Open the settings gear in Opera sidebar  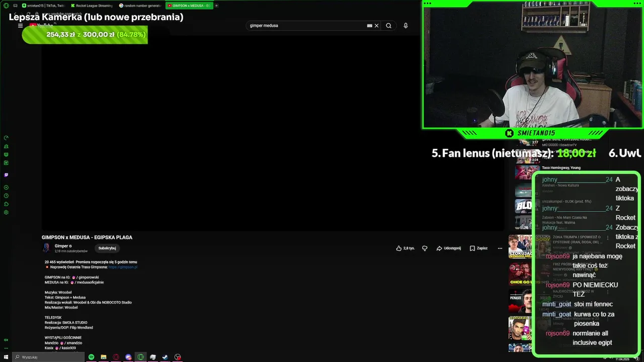click(6, 212)
